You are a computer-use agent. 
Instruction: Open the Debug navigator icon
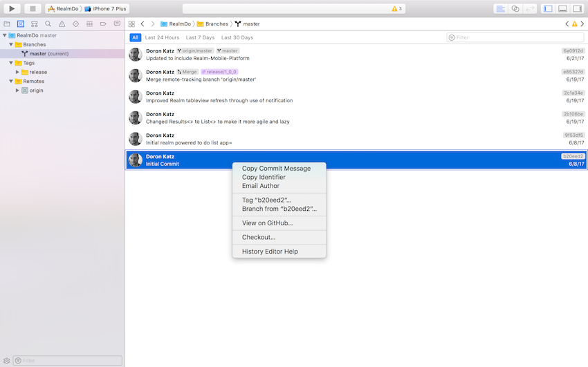click(x=89, y=24)
